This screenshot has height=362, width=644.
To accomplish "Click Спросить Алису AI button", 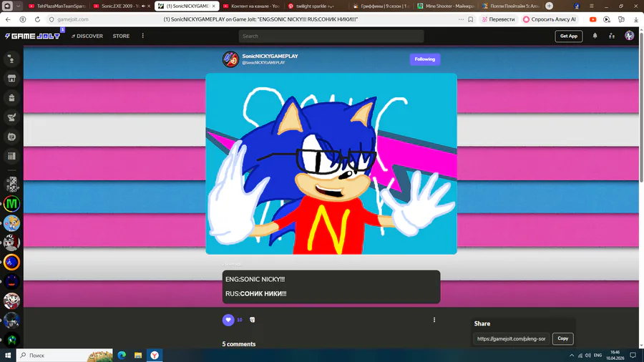I will (x=550, y=19).
